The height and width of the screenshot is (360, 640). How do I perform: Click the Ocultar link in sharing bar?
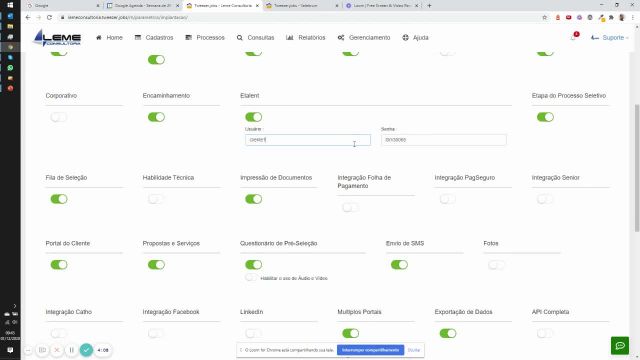(x=413, y=350)
